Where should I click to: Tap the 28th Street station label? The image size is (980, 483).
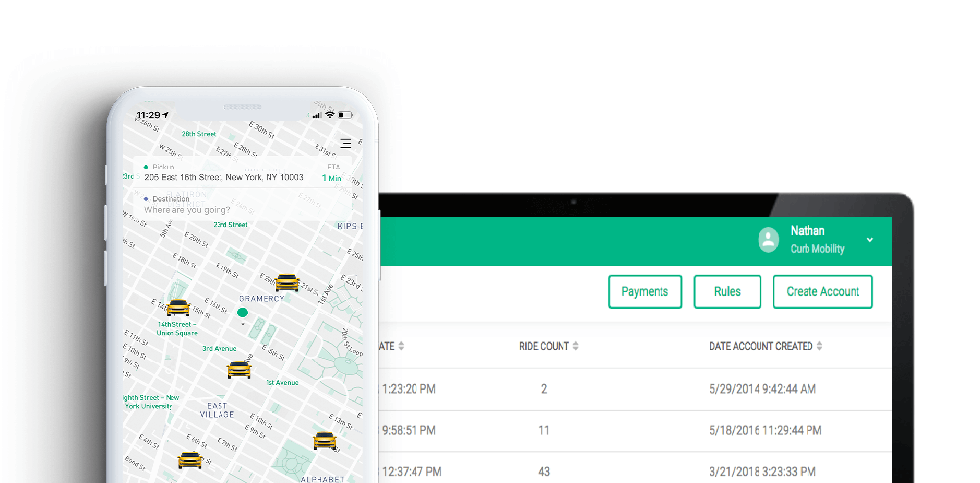(198, 134)
